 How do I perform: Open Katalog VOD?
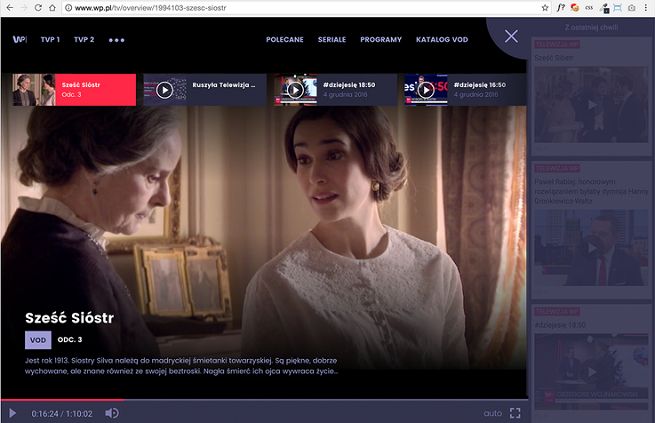(x=442, y=40)
